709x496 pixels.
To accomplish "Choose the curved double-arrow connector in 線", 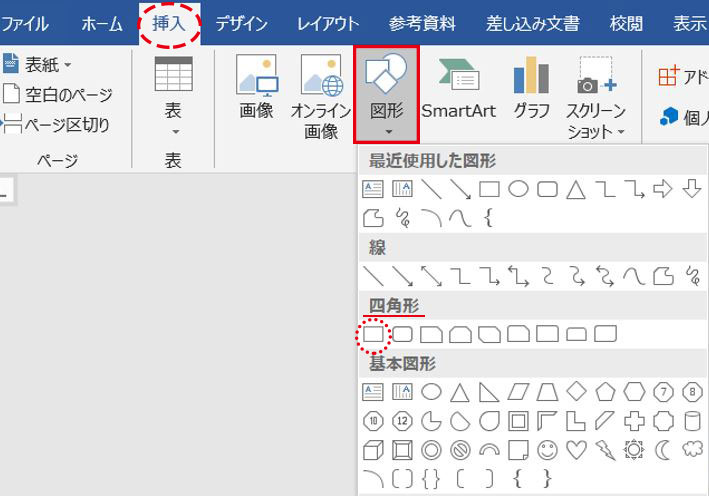I will (605, 276).
